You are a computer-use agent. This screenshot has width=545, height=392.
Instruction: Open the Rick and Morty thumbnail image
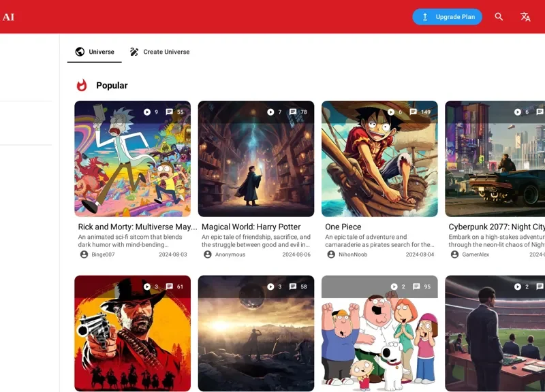(x=132, y=159)
